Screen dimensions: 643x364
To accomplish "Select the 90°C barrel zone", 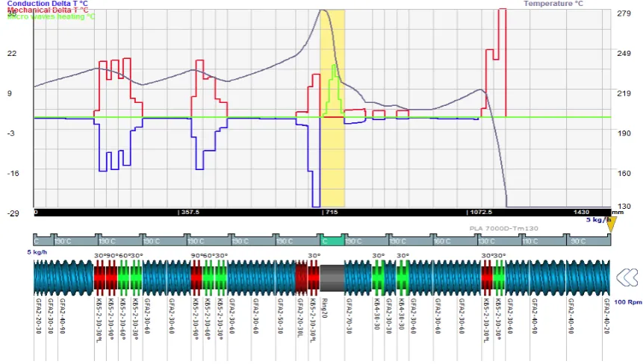I will coord(588,241).
